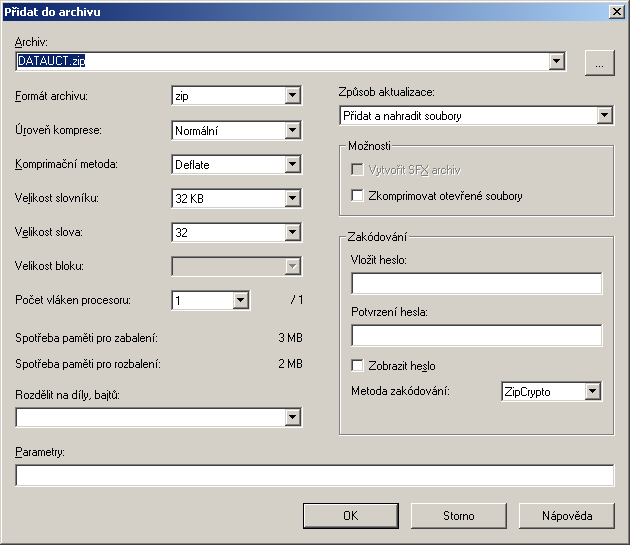The image size is (630, 545).
Task: Browse for archive location with ... button
Action: point(599,63)
